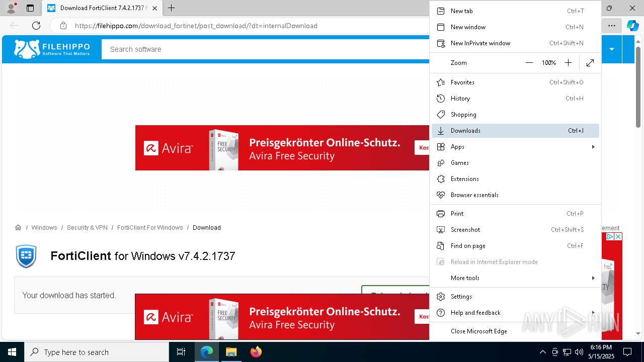Click the Edge profile avatar icon
Viewport: 644px width, 362px height.
(x=11, y=8)
